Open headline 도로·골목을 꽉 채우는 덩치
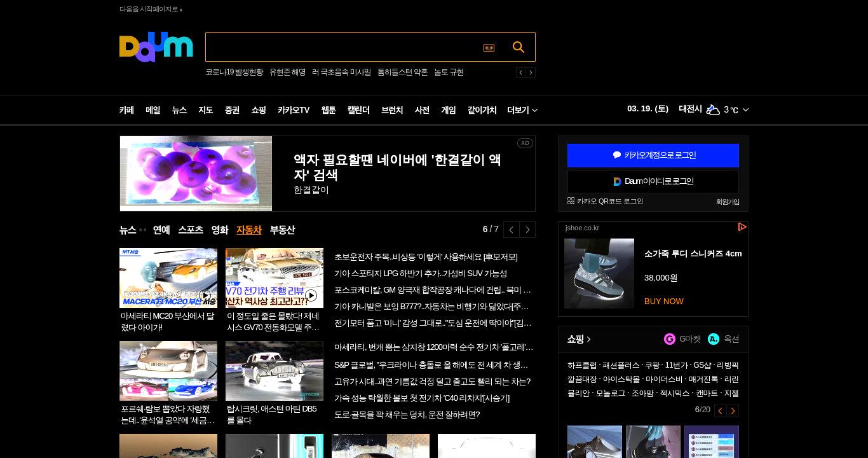 [x=407, y=415]
